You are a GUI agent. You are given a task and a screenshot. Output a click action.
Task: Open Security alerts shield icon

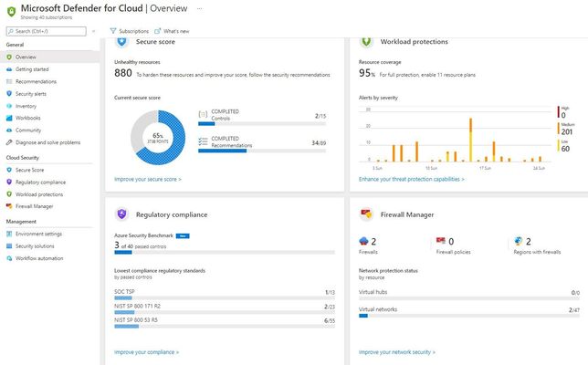point(9,94)
